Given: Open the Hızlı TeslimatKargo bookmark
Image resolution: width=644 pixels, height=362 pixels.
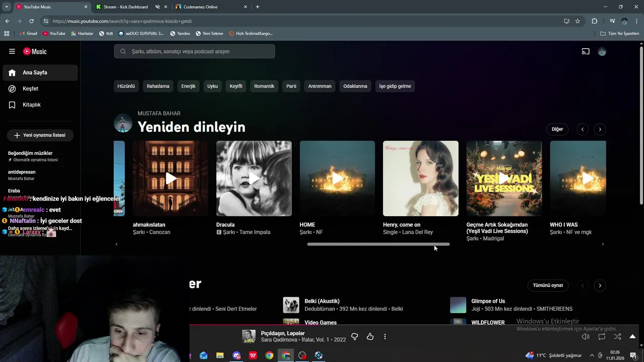Looking at the screenshot, I should tap(251, 34).
